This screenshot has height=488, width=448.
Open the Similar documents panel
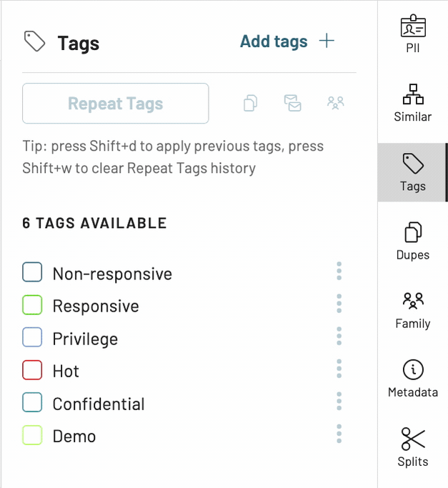tap(413, 103)
